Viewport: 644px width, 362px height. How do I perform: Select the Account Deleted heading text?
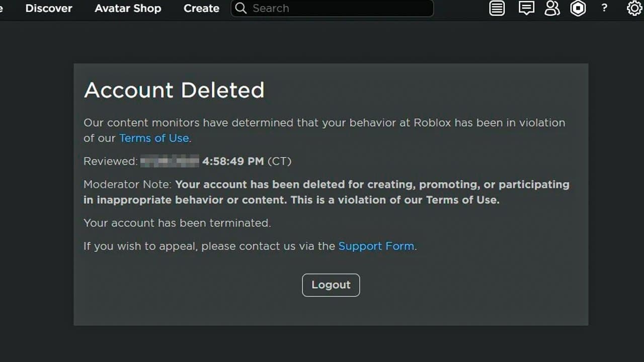point(174,90)
